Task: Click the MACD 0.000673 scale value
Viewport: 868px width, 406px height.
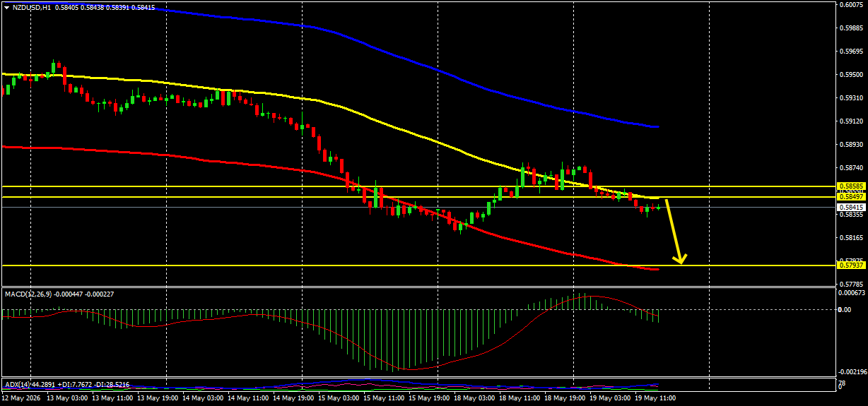Action: 852,292
